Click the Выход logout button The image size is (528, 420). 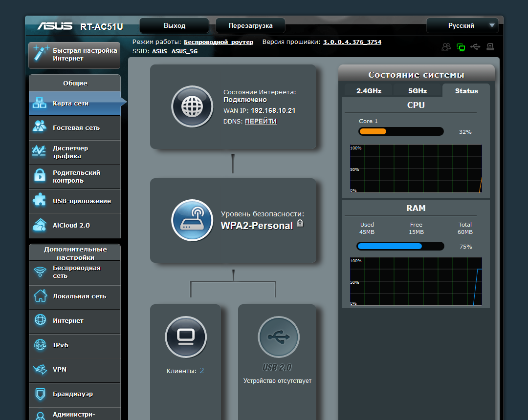click(x=175, y=25)
